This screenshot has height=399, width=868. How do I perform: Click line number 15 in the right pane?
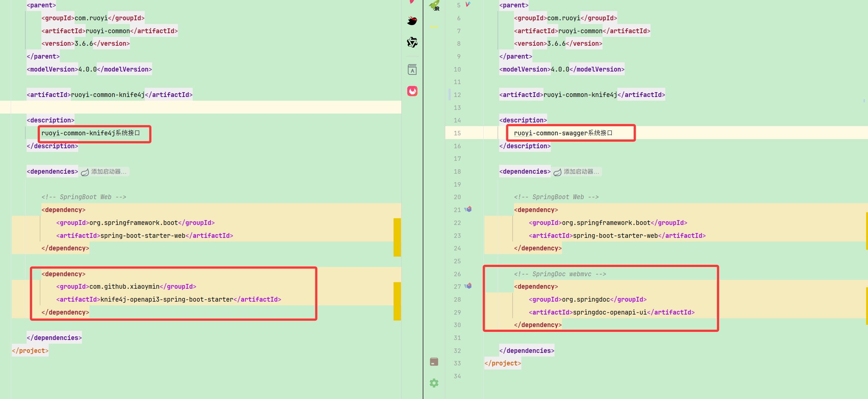(x=457, y=133)
